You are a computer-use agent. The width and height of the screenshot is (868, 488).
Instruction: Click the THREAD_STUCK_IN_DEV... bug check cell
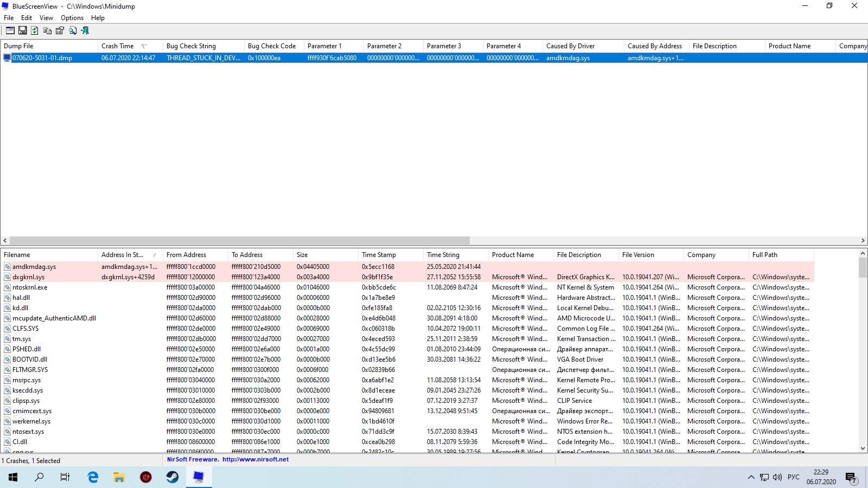tap(203, 58)
